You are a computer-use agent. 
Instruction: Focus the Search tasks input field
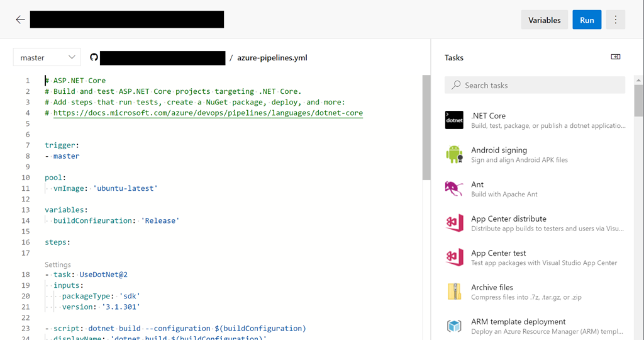535,85
